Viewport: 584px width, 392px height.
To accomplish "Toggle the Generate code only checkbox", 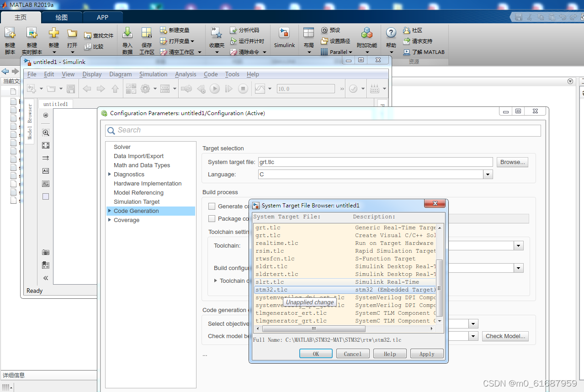I will click(212, 206).
